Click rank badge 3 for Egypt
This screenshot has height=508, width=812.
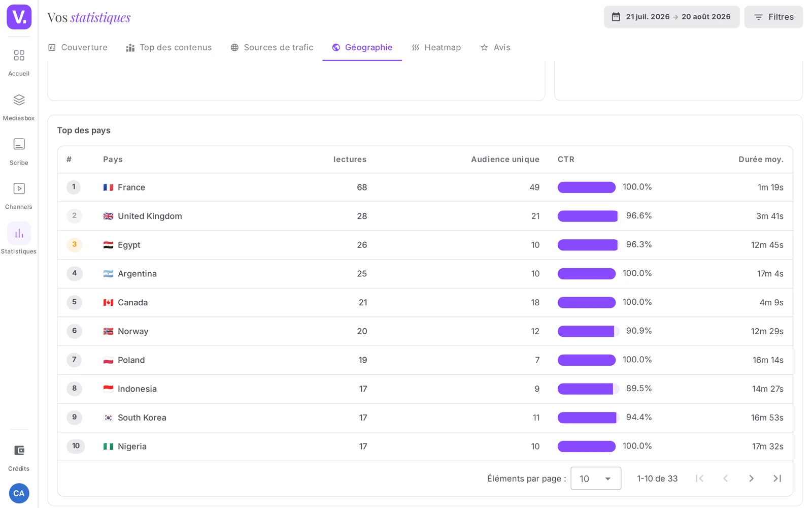tap(74, 244)
